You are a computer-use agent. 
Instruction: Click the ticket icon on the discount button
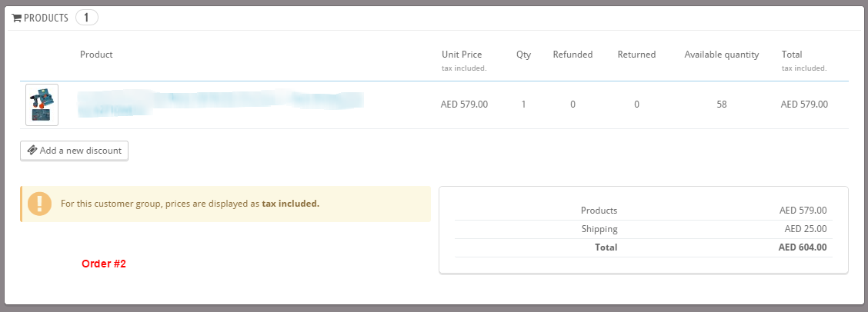point(32,151)
